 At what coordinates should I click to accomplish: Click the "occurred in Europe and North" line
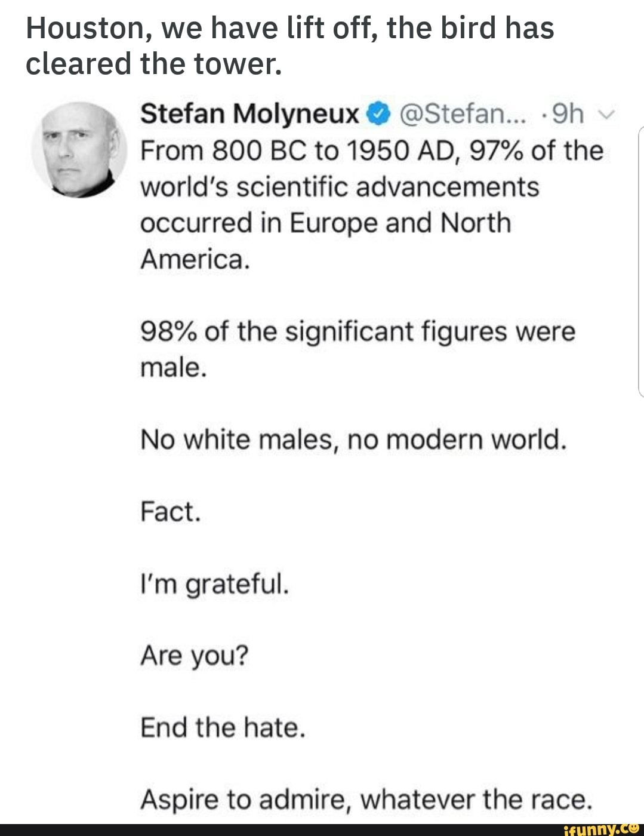click(325, 223)
